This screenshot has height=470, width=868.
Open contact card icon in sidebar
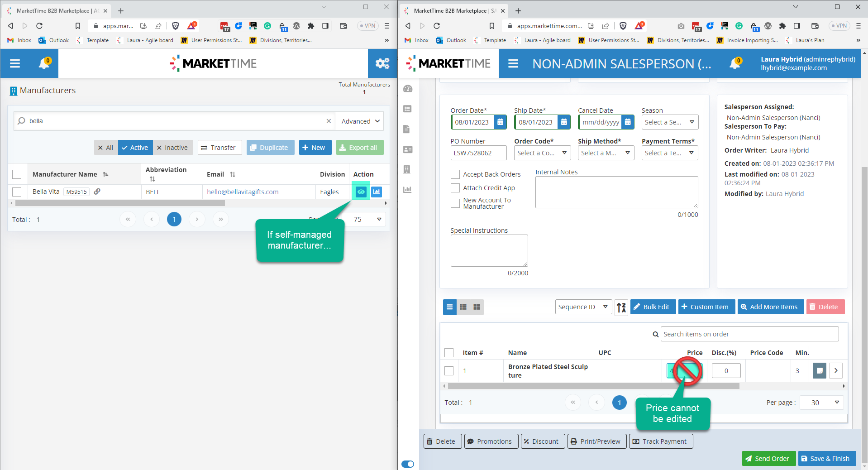pos(407,149)
